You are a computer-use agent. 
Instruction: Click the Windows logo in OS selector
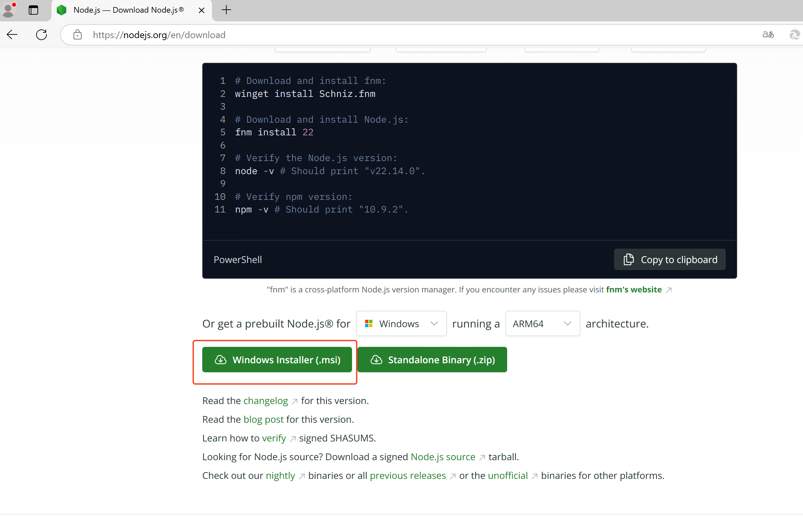click(x=369, y=324)
